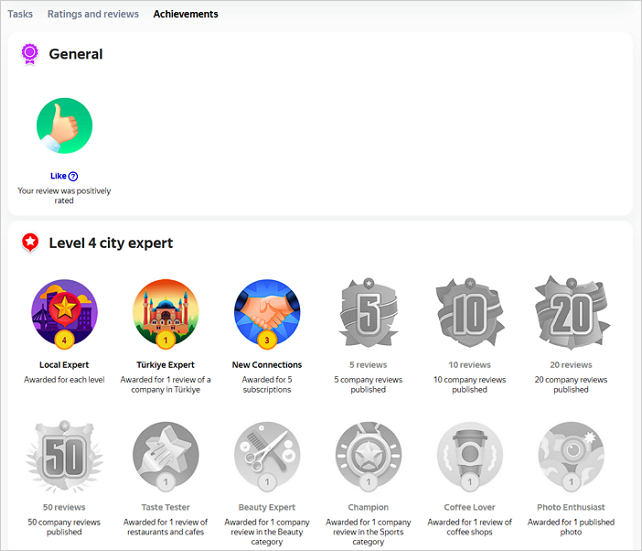
Task: Select the New Connections handshake badge
Action: click(x=266, y=312)
